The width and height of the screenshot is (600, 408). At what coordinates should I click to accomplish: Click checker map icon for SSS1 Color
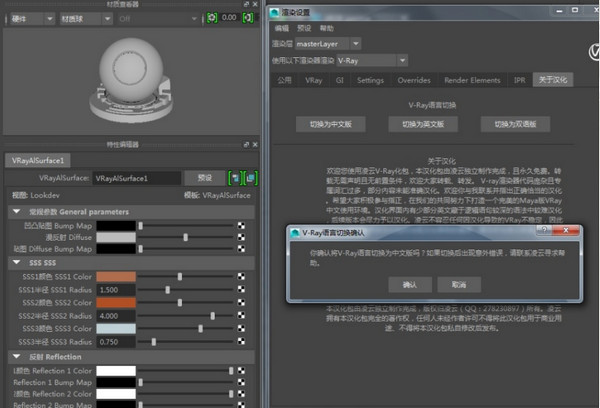point(241,275)
